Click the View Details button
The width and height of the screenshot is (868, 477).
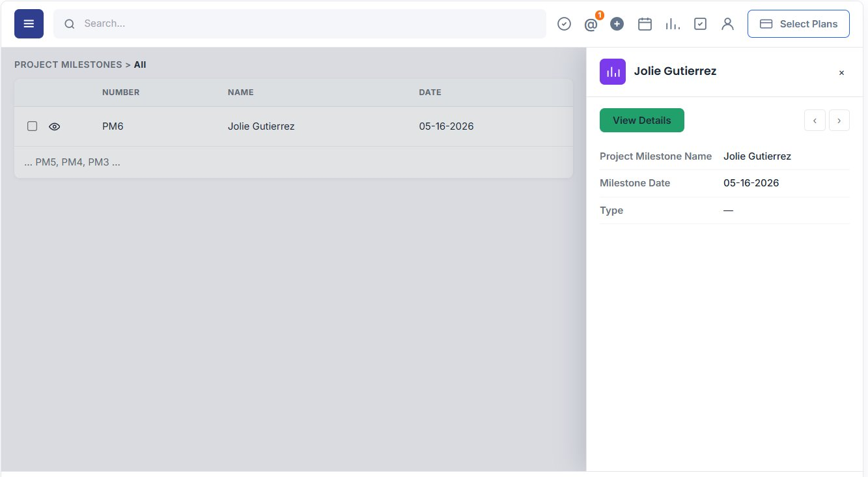(x=642, y=121)
